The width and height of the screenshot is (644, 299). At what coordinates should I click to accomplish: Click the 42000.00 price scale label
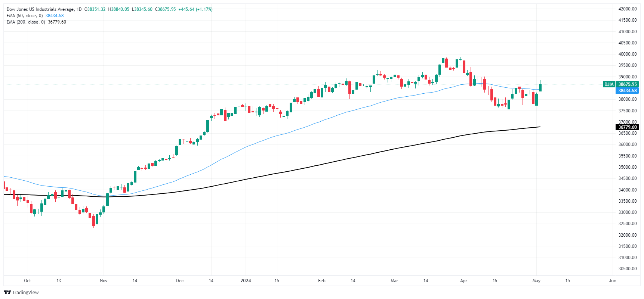point(627,9)
